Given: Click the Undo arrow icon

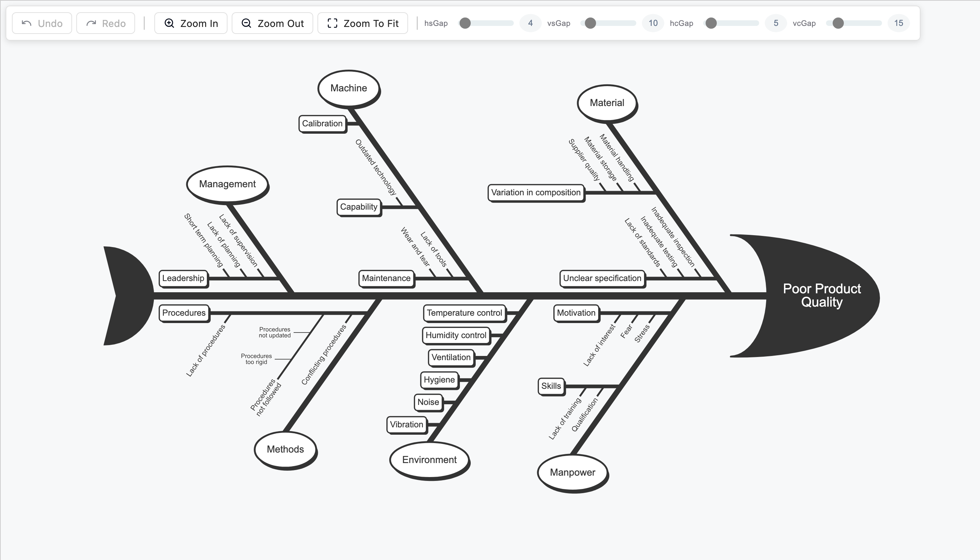Looking at the screenshot, I should pyautogui.click(x=27, y=23).
